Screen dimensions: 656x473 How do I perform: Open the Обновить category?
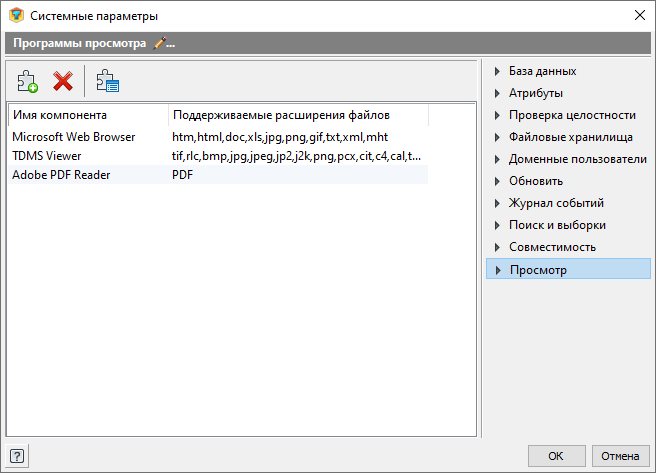[536, 181]
